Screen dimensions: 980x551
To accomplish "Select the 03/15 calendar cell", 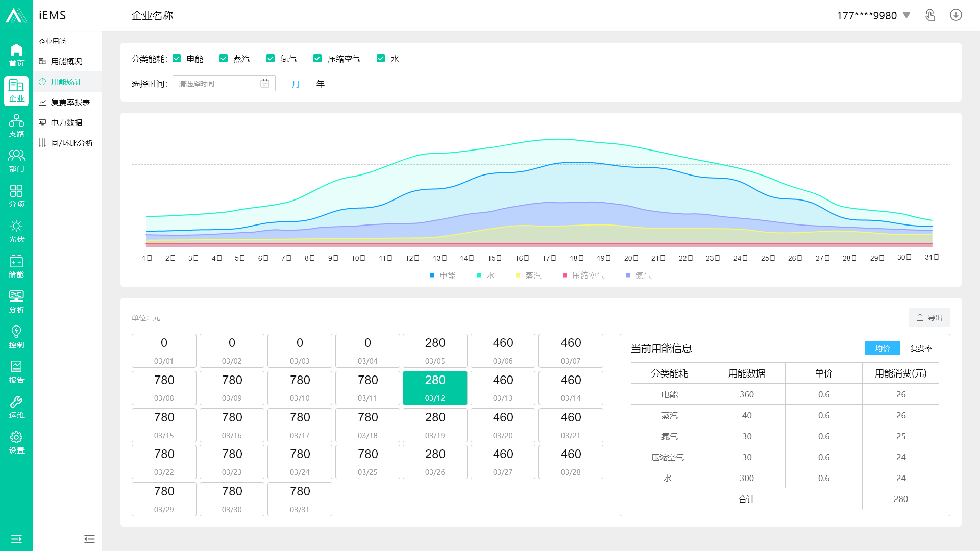I will coord(164,425).
